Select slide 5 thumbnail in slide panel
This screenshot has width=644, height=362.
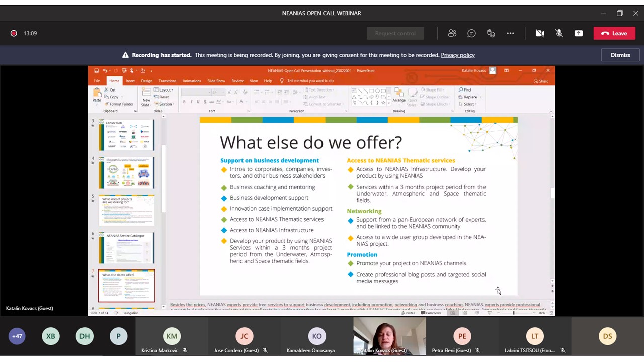pos(126,210)
